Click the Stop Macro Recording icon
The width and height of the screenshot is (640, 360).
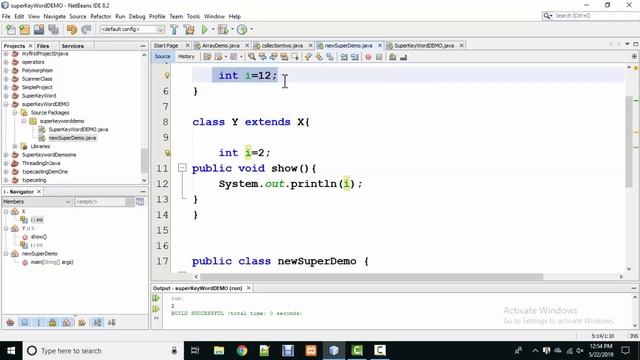(379, 57)
